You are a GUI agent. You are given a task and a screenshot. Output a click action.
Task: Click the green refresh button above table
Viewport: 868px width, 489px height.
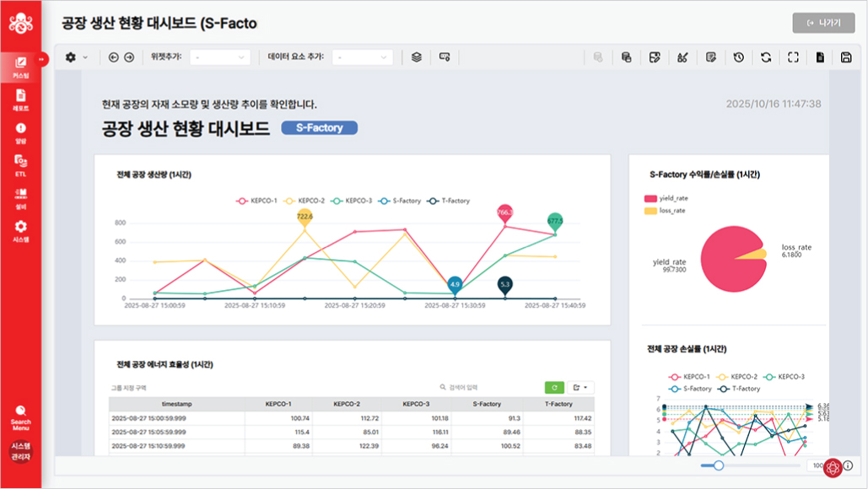554,388
